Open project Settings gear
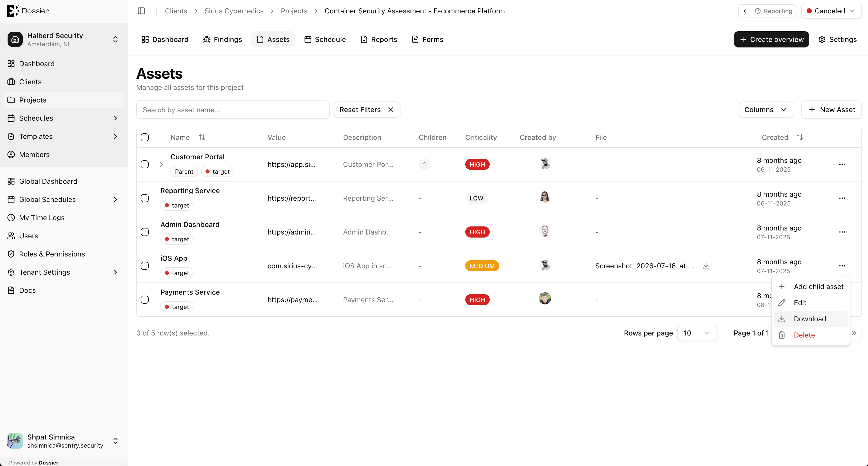This screenshot has width=868, height=466. pos(837,39)
